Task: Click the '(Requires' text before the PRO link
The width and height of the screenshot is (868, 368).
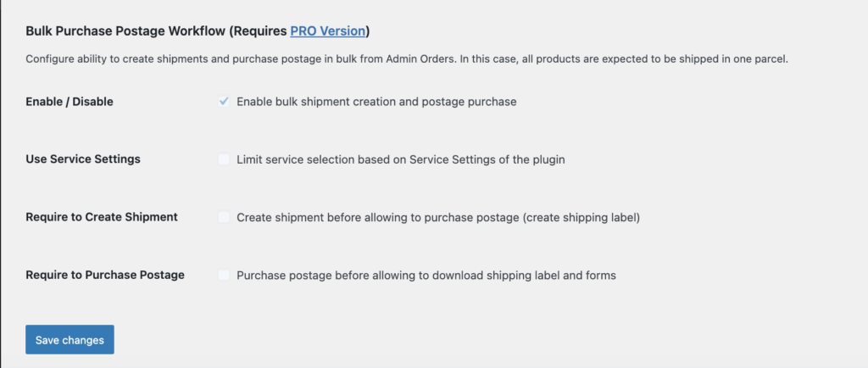Action: pos(263,31)
